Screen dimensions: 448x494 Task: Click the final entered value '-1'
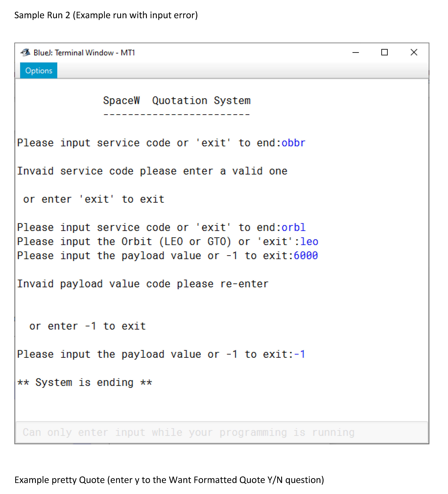pyautogui.click(x=299, y=354)
